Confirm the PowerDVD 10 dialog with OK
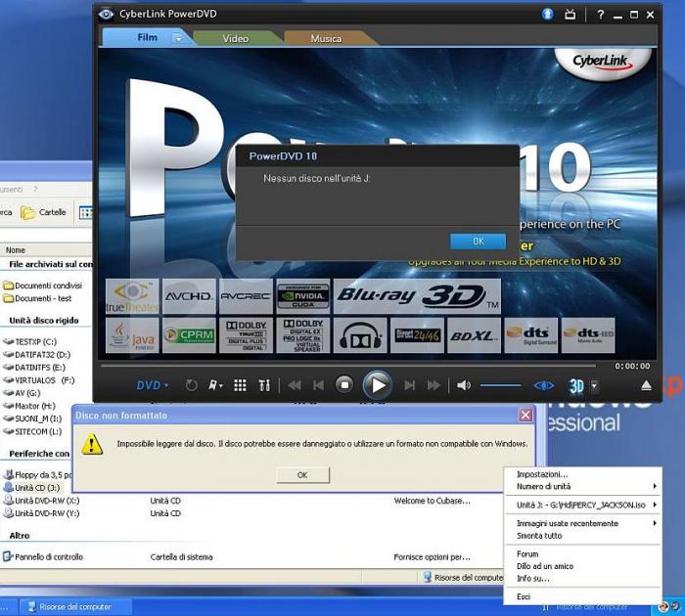The height and width of the screenshot is (616, 685). 478,242
